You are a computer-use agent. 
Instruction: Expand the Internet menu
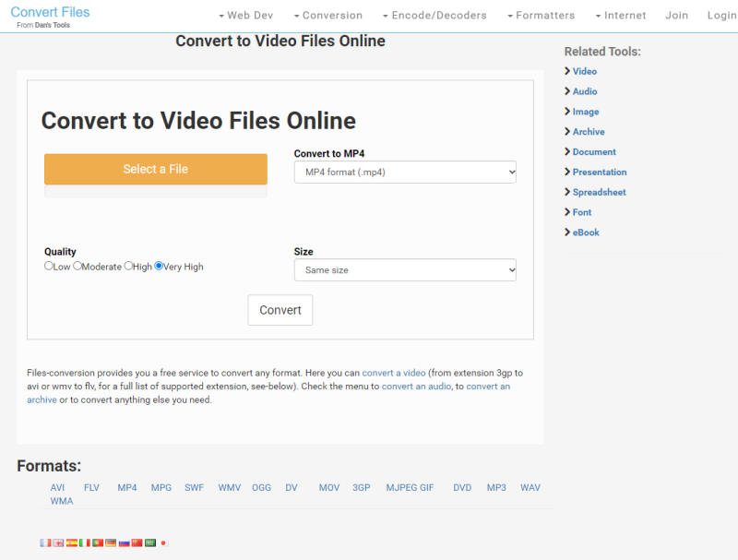620,16
